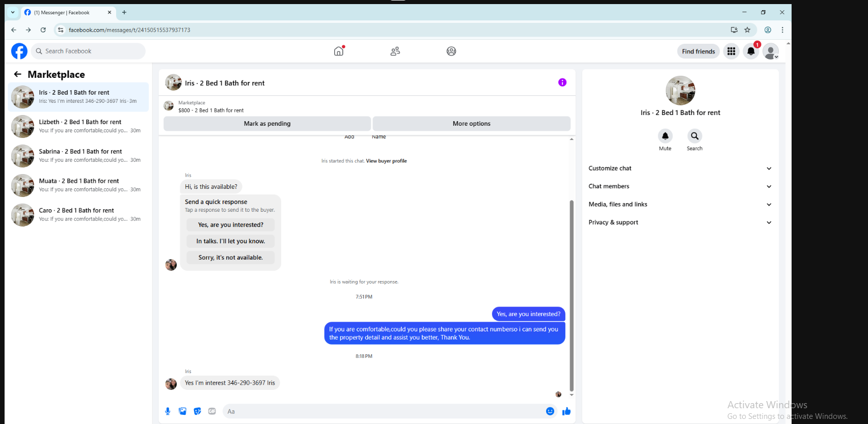Mute the conversation with bell icon
The width and height of the screenshot is (868, 424).
665,136
